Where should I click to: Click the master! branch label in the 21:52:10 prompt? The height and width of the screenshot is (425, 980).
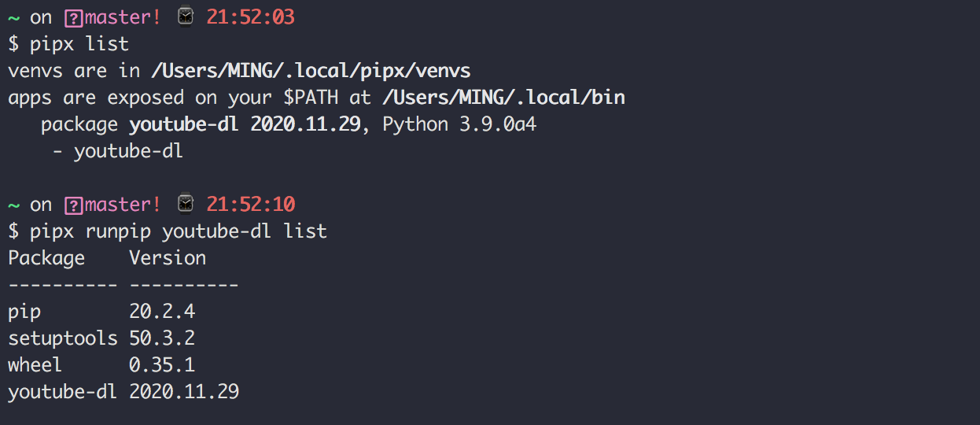click(123, 205)
